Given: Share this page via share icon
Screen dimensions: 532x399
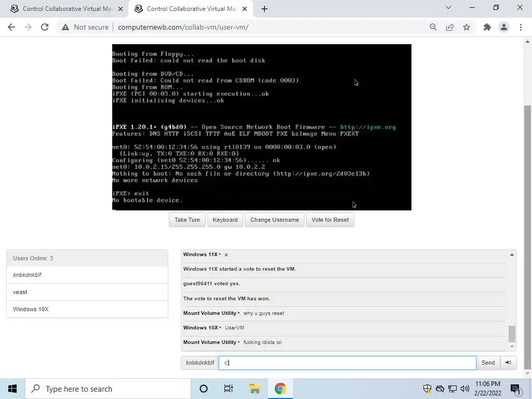Looking at the screenshot, I should [450, 27].
